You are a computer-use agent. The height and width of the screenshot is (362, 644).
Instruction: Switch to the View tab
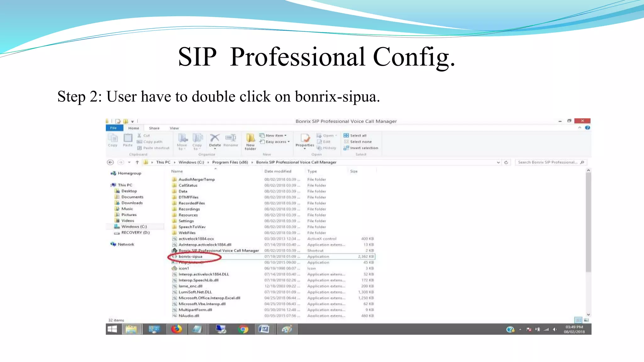(x=174, y=128)
